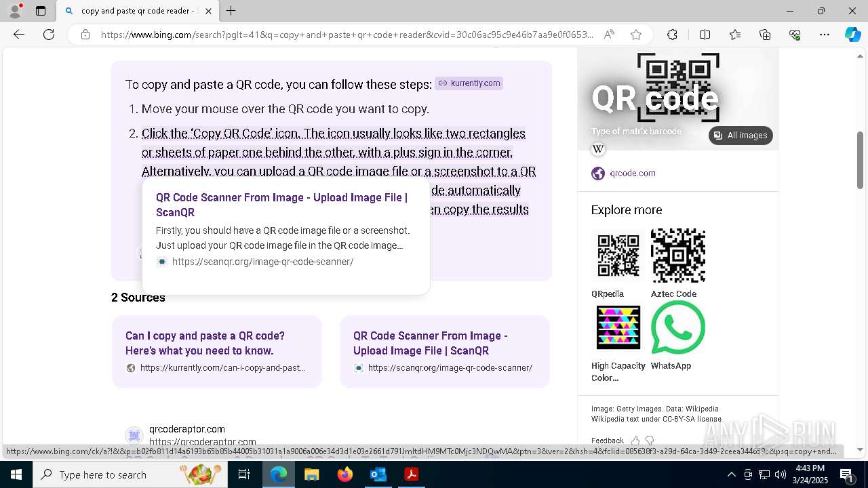Image resolution: width=868 pixels, height=488 pixels.
Task: Open 'QR Code Scanner From Image' popup title
Action: 281,205
